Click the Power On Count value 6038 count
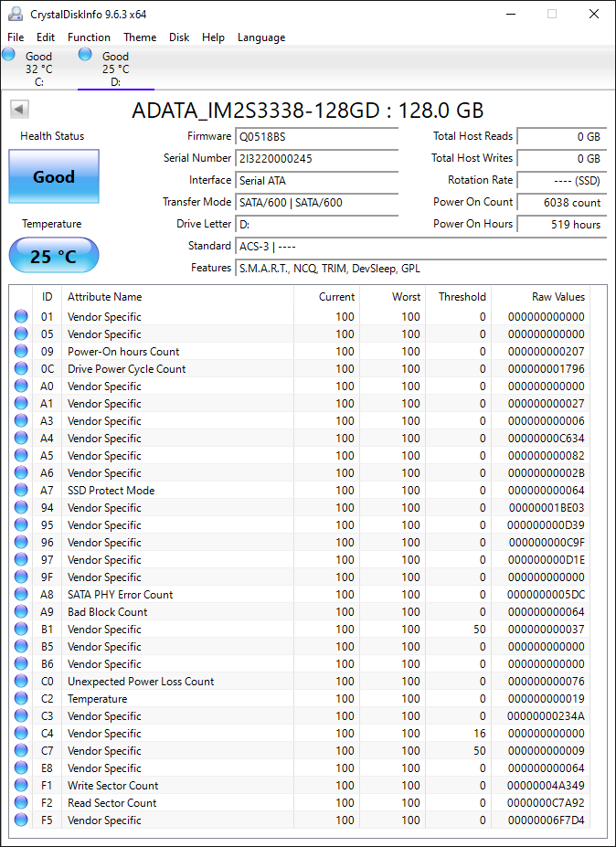 coord(562,202)
